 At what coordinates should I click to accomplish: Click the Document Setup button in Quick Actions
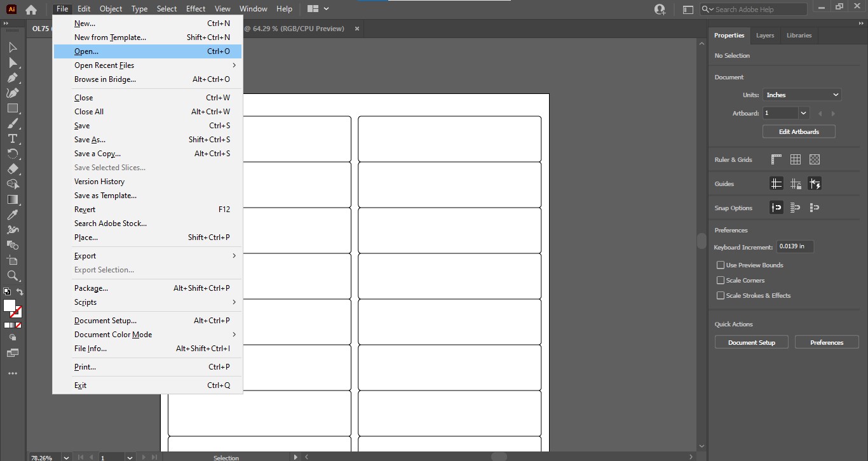[752, 342]
